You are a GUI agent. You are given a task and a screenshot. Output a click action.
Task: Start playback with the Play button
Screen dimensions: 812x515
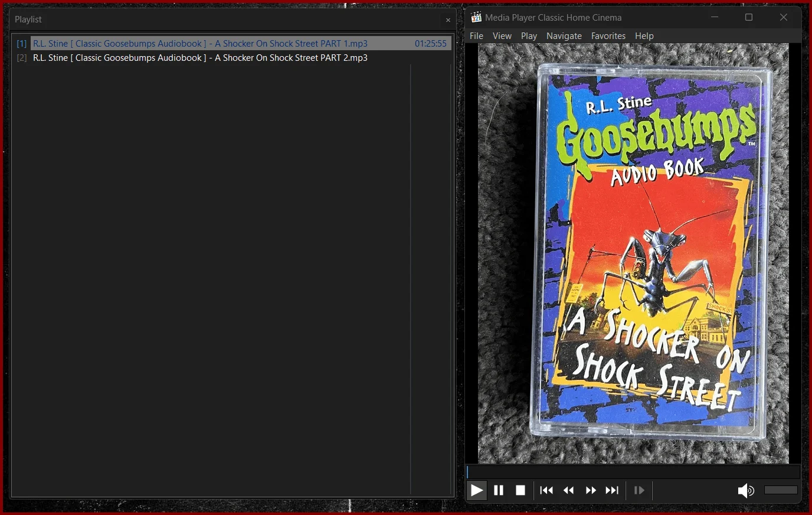(476, 490)
